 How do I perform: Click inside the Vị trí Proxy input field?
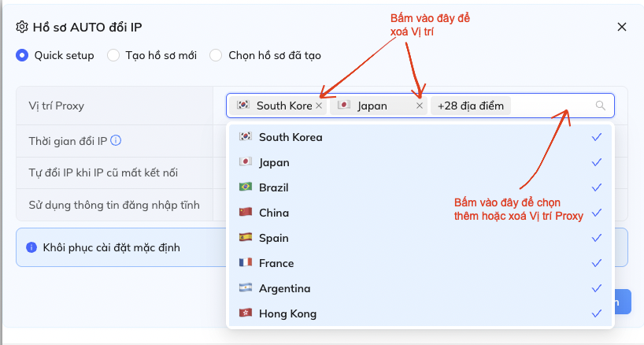click(x=551, y=106)
